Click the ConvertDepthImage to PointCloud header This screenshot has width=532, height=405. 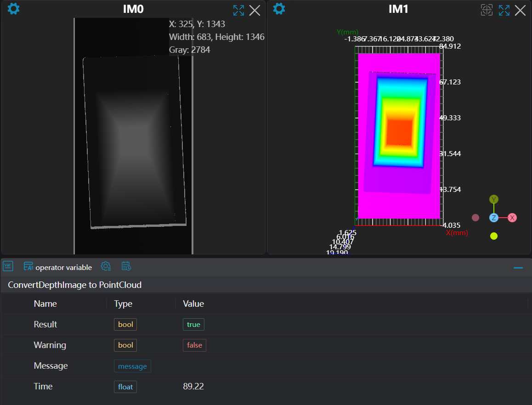74,285
